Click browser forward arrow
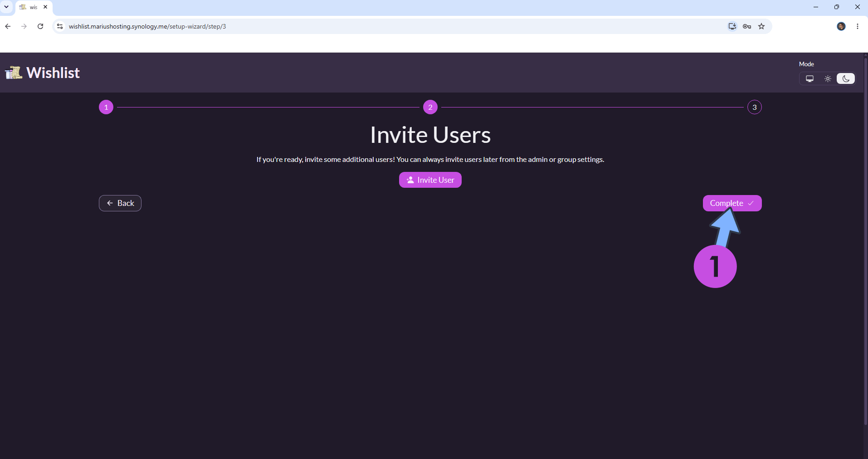Viewport: 868px width, 459px height. pyautogui.click(x=24, y=26)
